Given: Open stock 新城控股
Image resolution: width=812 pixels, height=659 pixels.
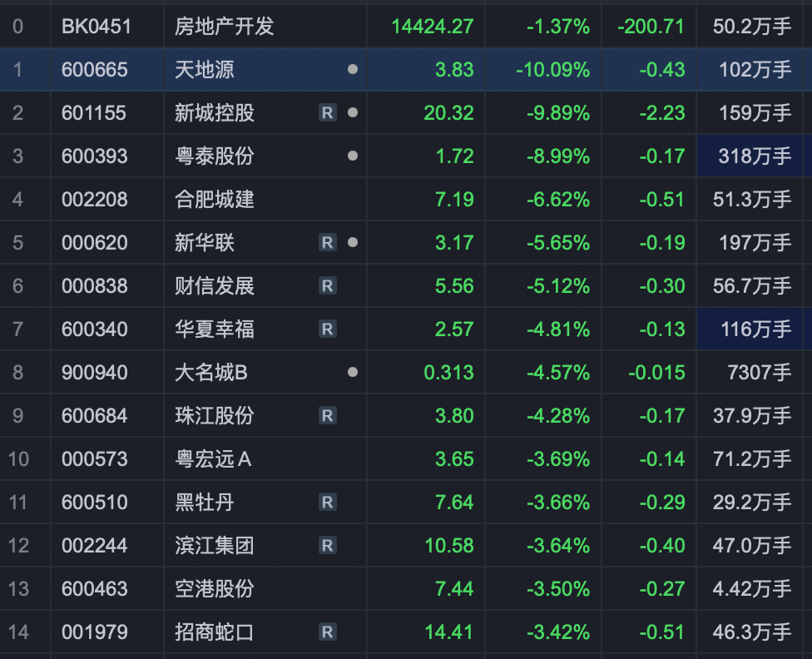Looking at the screenshot, I should click(x=215, y=113).
